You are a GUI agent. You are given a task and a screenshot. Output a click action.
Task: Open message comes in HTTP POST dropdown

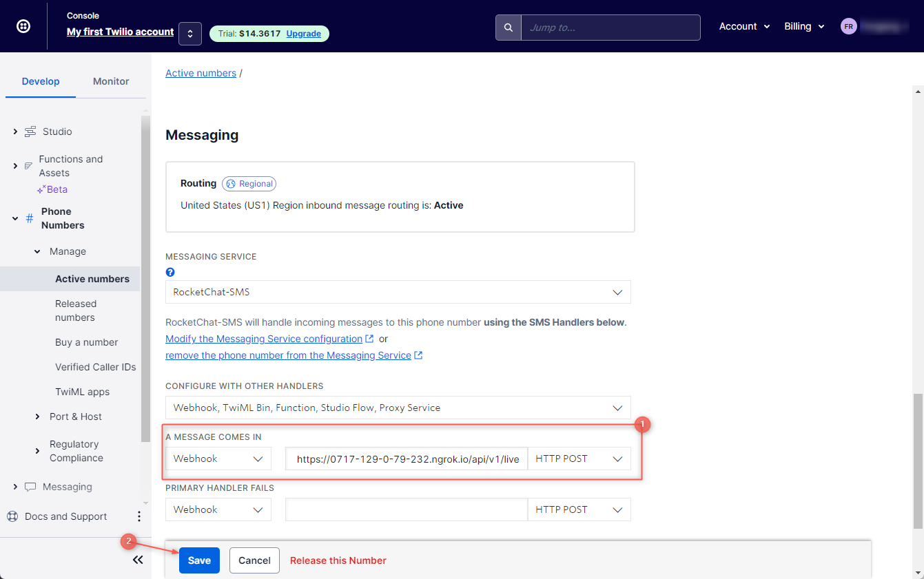[x=579, y=459]
